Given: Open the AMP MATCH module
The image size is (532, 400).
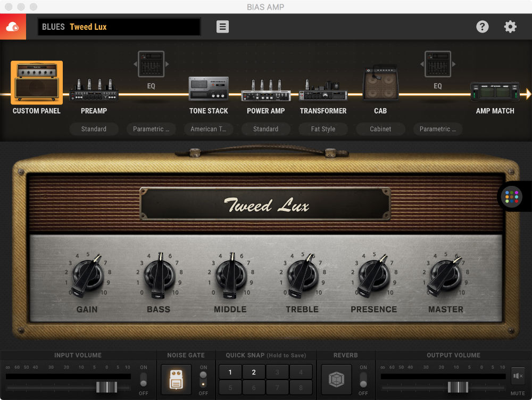Looking at the screenshot, I should 495,91.
